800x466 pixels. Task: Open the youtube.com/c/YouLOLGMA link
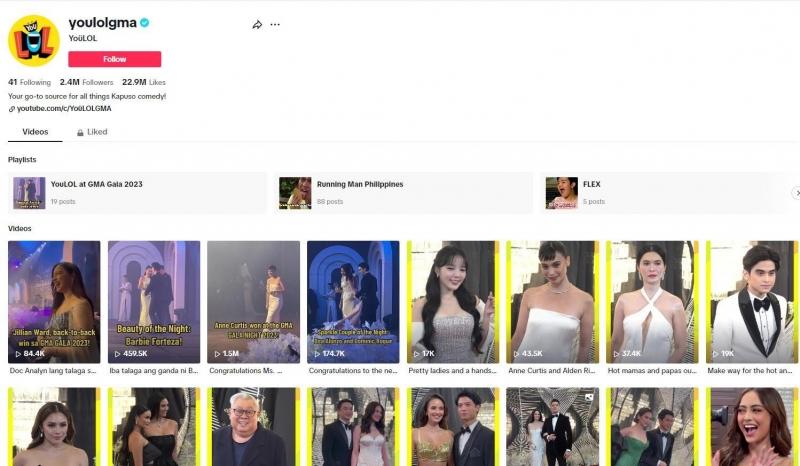tap(63, 108)
